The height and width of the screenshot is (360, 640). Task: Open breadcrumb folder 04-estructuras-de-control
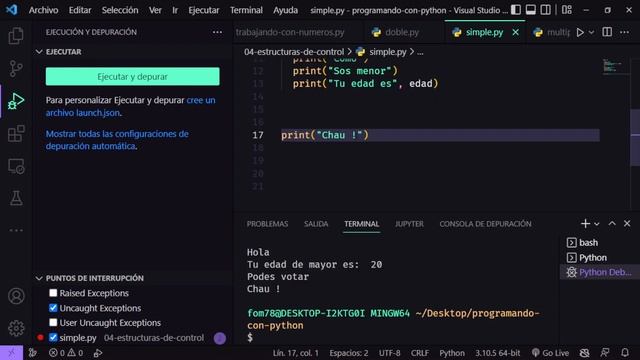point(294,52)
